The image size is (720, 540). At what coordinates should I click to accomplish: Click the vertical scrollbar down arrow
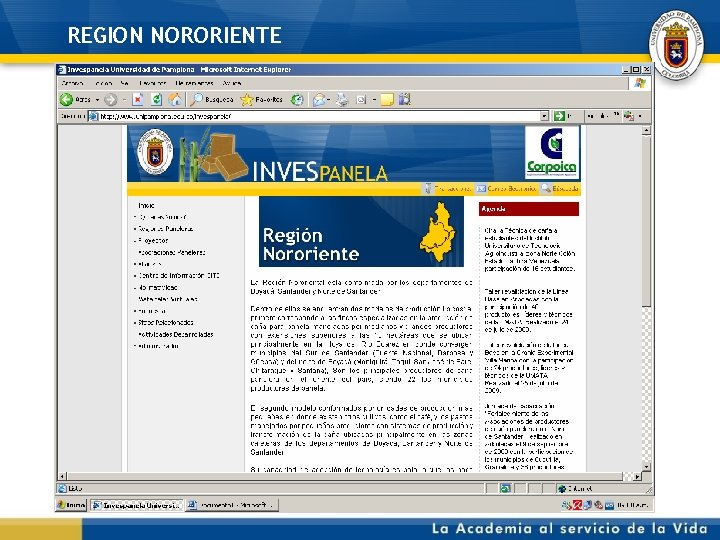646,467
